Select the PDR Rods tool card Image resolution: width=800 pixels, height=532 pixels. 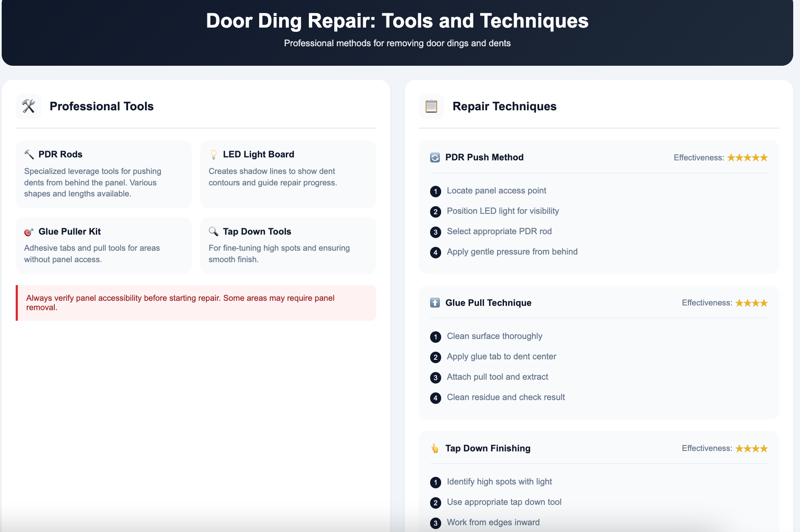[x=103, y=174]
